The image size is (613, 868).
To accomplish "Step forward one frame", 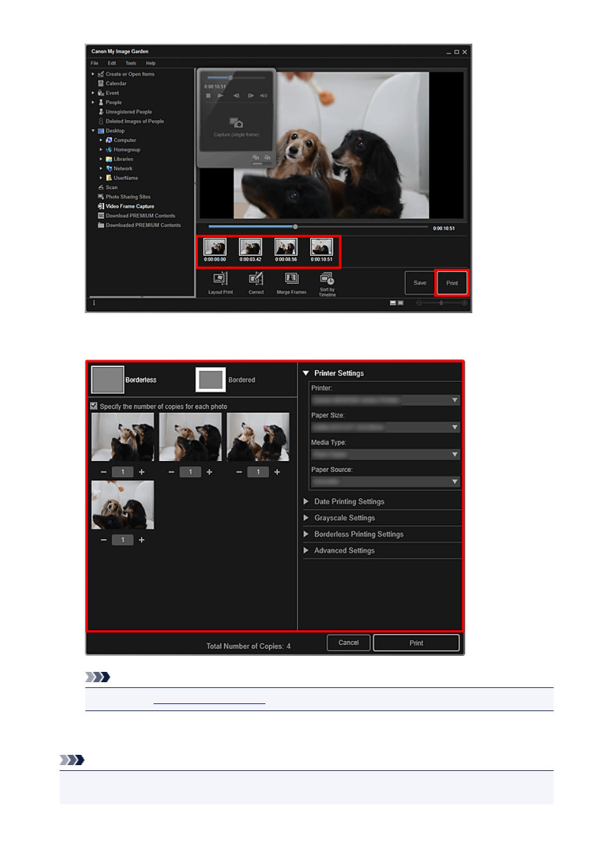I will (x=251, y=96).
